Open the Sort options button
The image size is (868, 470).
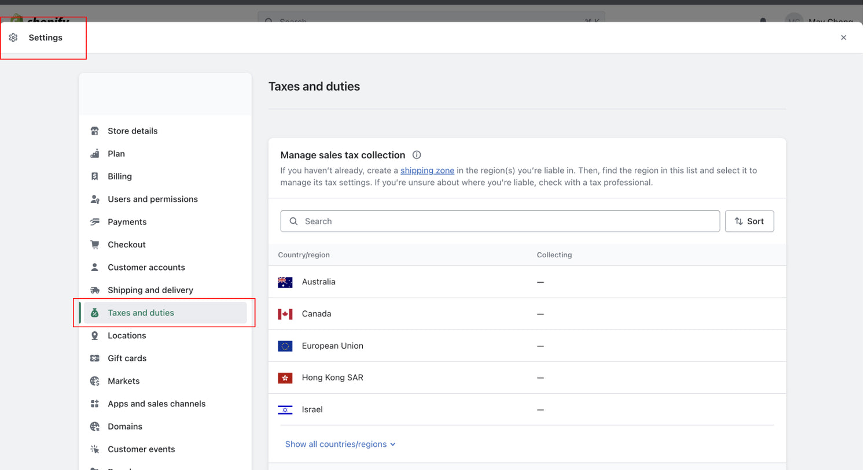(x=749, y=221)
